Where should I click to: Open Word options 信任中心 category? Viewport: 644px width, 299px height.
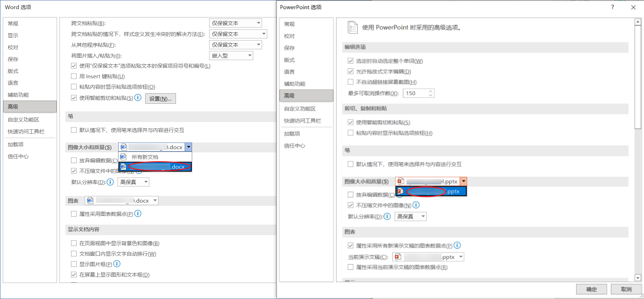[30, 156]
